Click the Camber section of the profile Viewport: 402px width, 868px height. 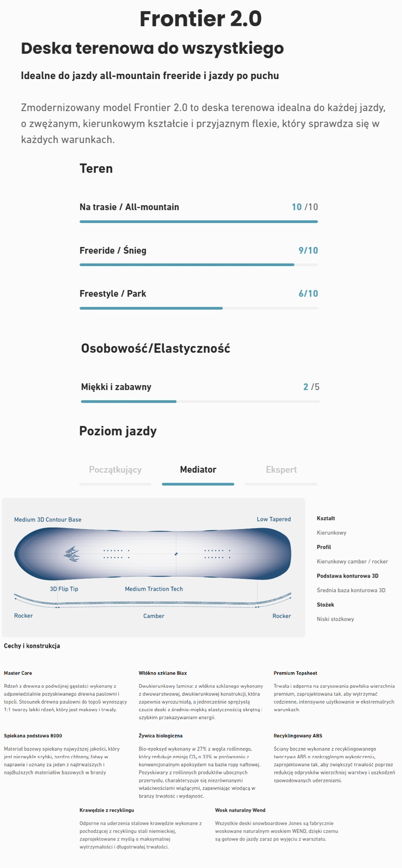point(154,616)
